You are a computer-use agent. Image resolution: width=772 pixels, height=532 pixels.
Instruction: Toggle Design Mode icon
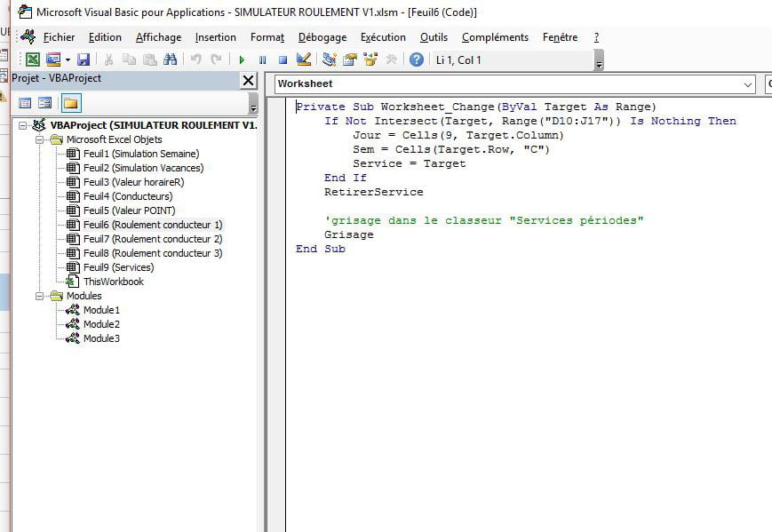tap(304, 60)
